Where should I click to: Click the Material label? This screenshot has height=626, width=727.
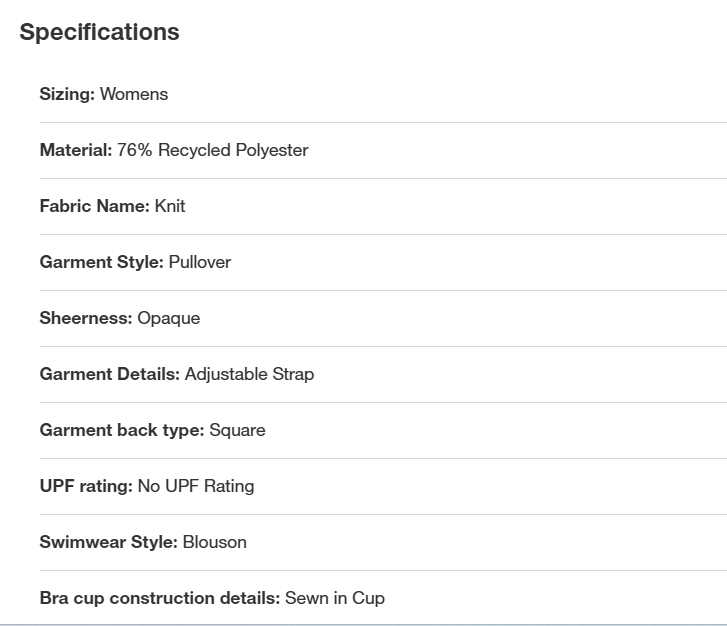click(x=75, y=150)
